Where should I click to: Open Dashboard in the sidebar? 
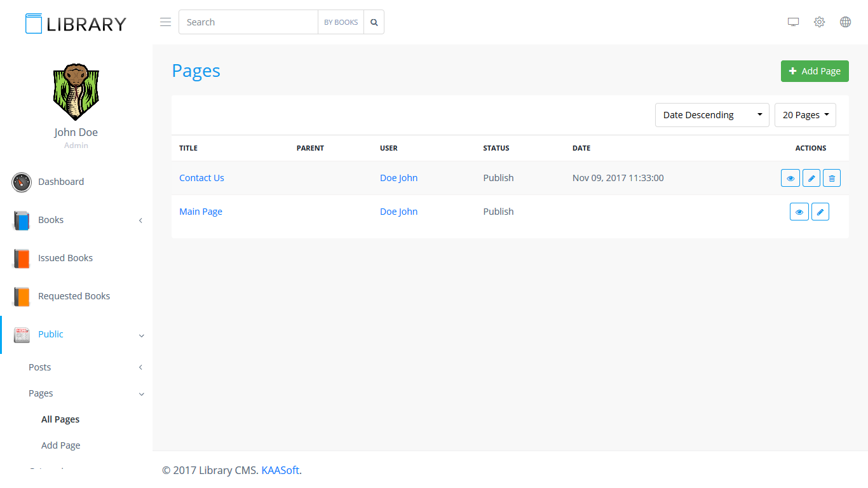pos(61,182)
